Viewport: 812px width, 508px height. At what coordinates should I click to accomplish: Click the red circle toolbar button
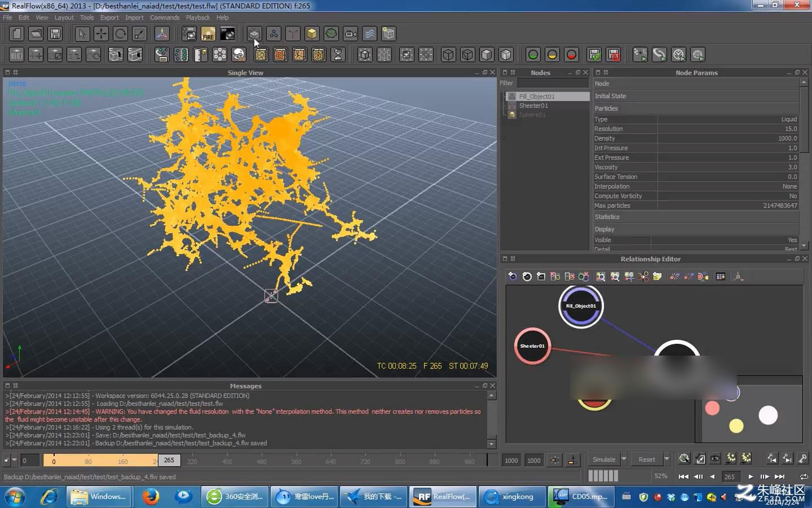pos(571,55)
